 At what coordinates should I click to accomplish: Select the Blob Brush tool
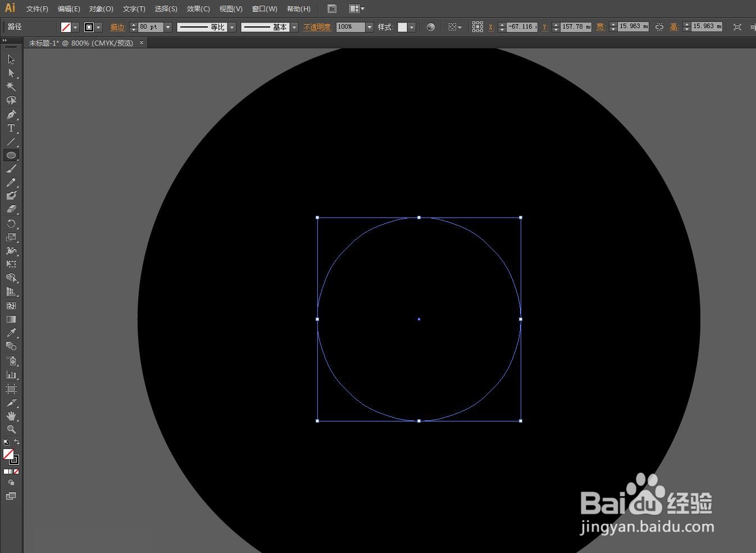point(11,196)
